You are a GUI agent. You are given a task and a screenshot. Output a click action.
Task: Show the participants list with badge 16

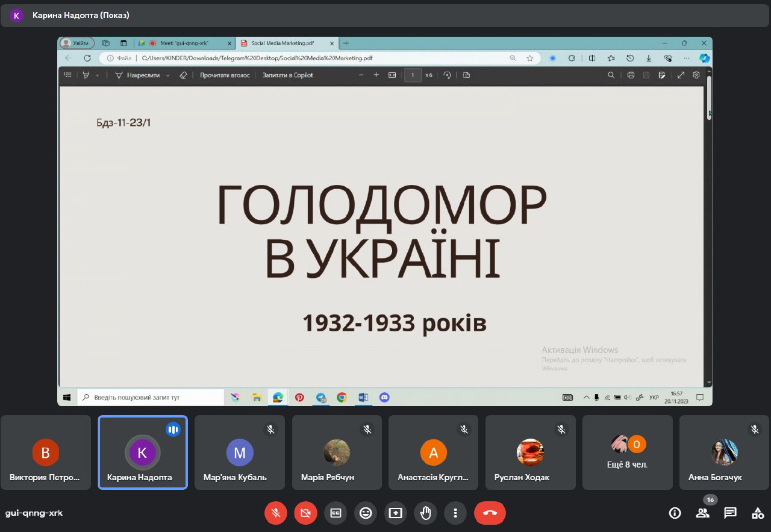coord(703,513)
